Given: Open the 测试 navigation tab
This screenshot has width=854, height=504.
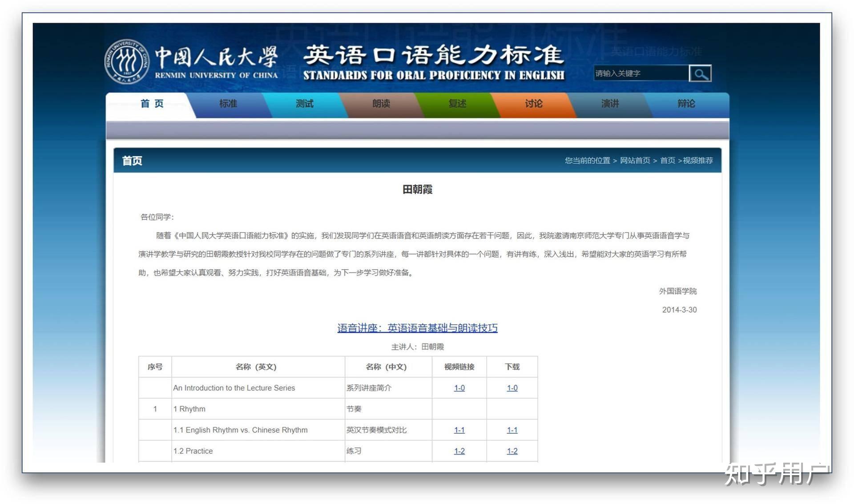Looking at the screenshot, I should point(304,104).
